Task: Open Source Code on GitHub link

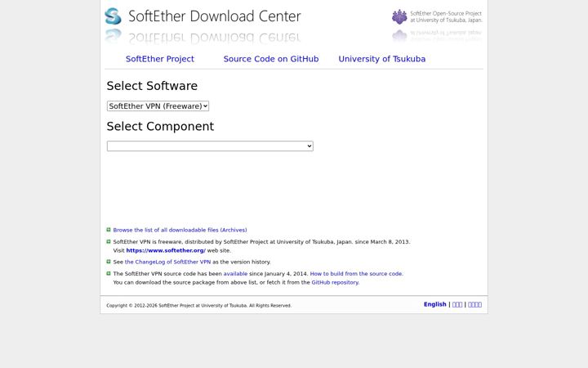Action: click(271, 59)
